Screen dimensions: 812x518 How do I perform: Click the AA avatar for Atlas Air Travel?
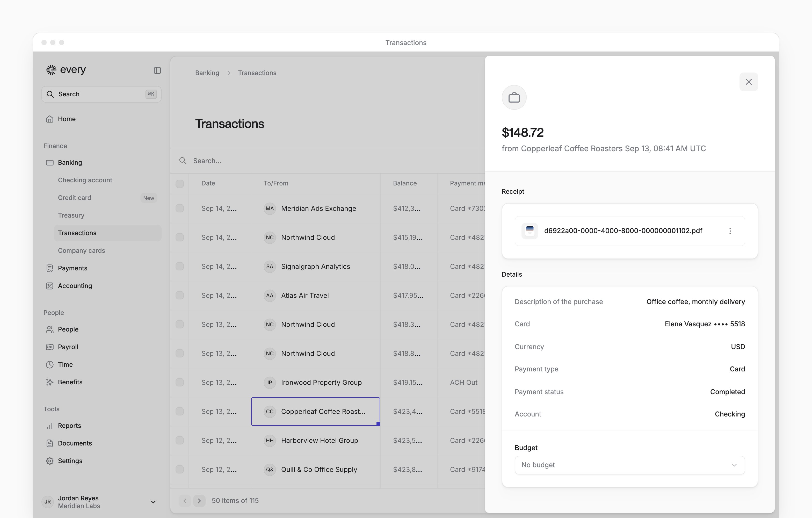[x=270, y=296]
